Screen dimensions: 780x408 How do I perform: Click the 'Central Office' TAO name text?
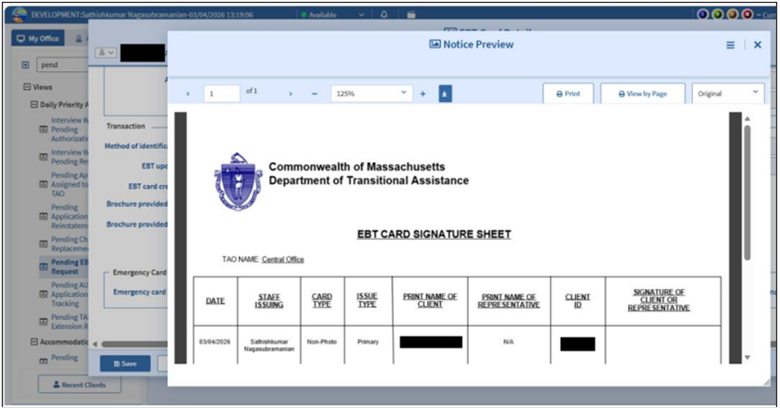click(x=283, y=260)
